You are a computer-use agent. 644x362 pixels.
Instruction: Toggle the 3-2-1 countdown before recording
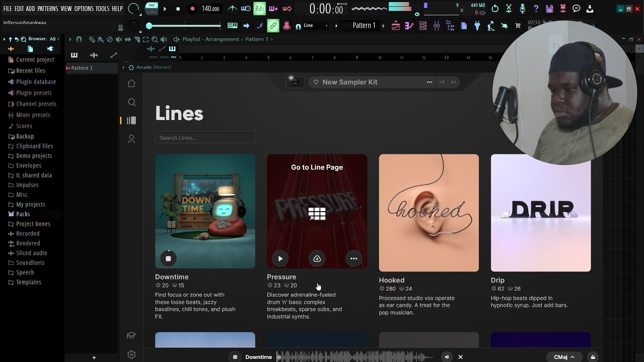click(x=260, y=9)
